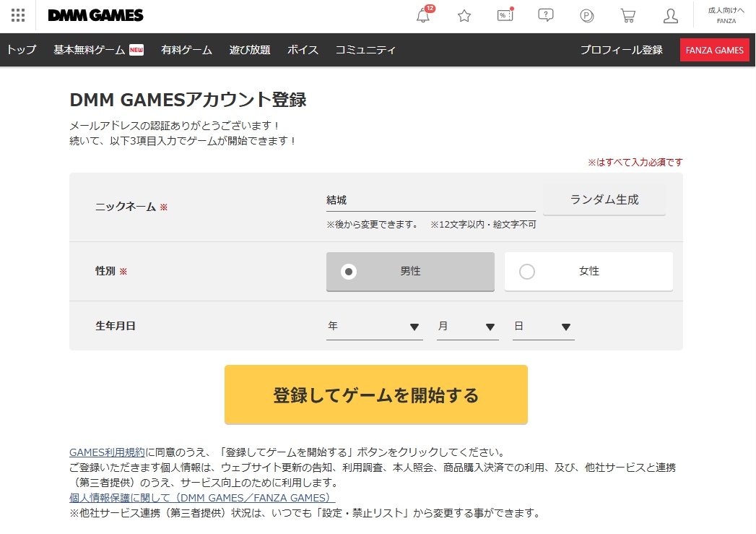The image size is (756, 534).
Task: Open the user account icon
Action: tap(670, 16)
